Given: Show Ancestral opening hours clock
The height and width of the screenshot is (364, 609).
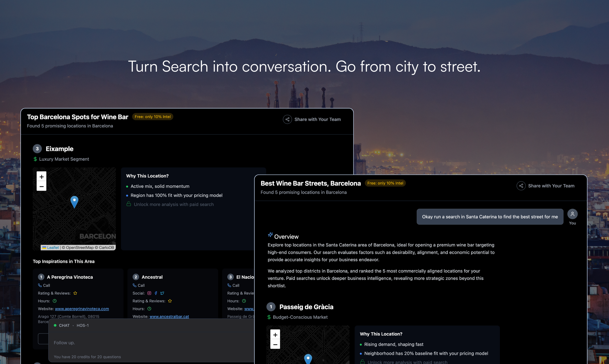Looking at the screenshot, I should click(149, 309).
